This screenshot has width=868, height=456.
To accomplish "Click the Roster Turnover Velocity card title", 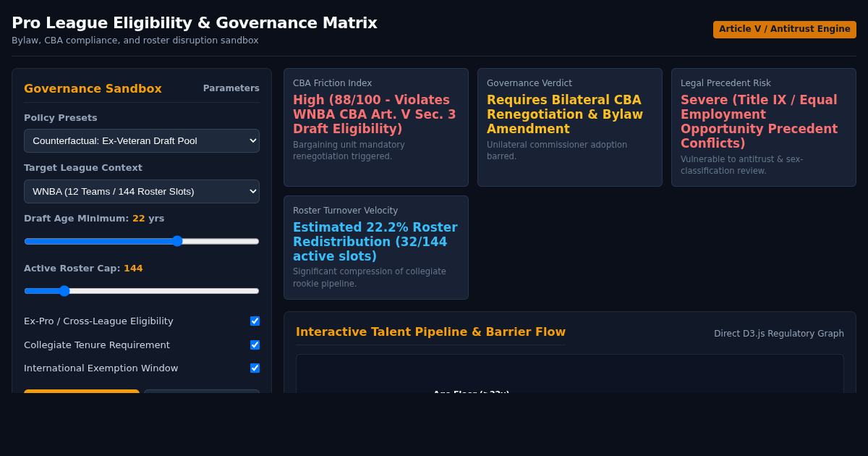I will pyautogui.click(x=346, y=211).
